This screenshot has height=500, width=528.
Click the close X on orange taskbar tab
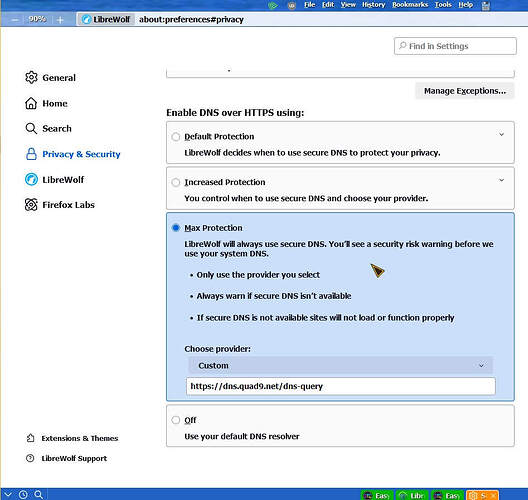tap(493, 495)
